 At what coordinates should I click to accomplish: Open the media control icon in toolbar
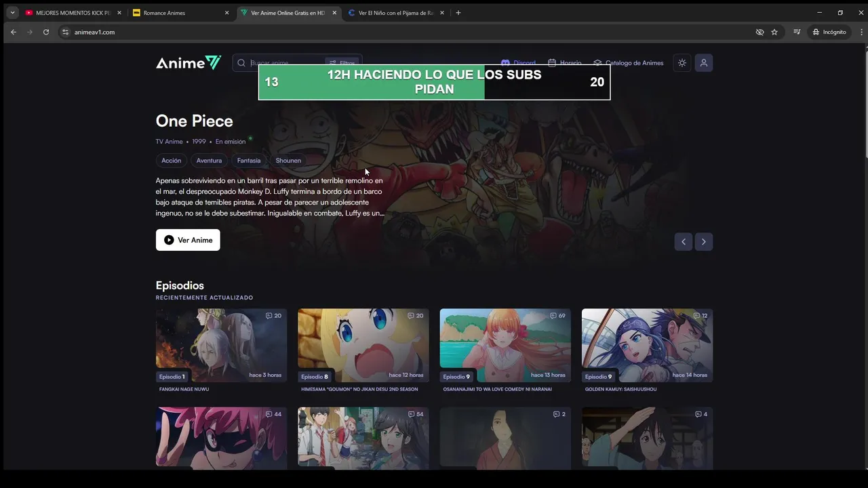pyautogui.click(x=797, y=32)
